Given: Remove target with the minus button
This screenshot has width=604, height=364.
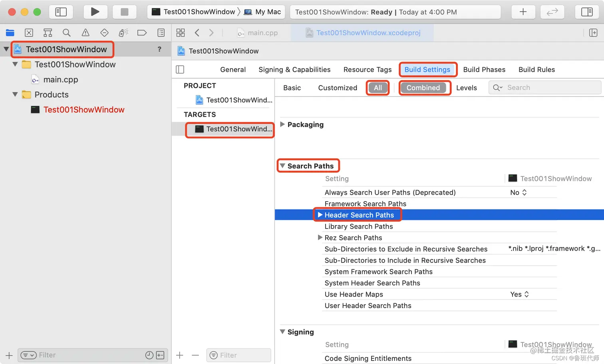Looking at the screenshot, I should click(x=195, y=355).
